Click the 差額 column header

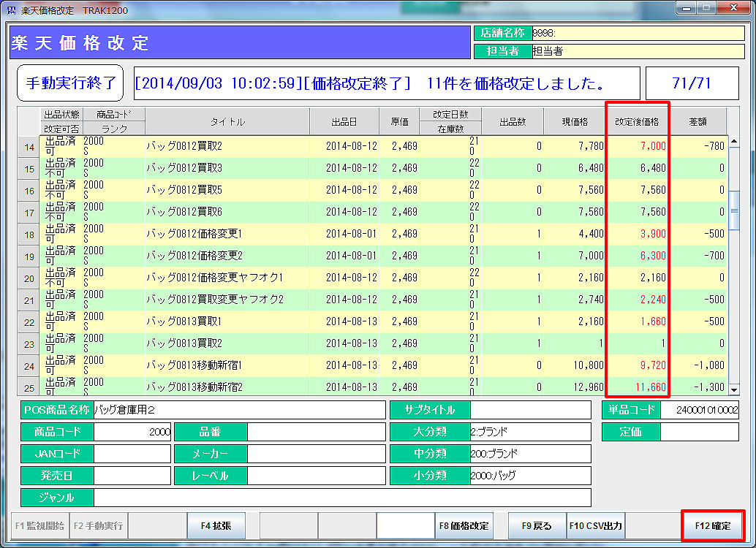698,122
